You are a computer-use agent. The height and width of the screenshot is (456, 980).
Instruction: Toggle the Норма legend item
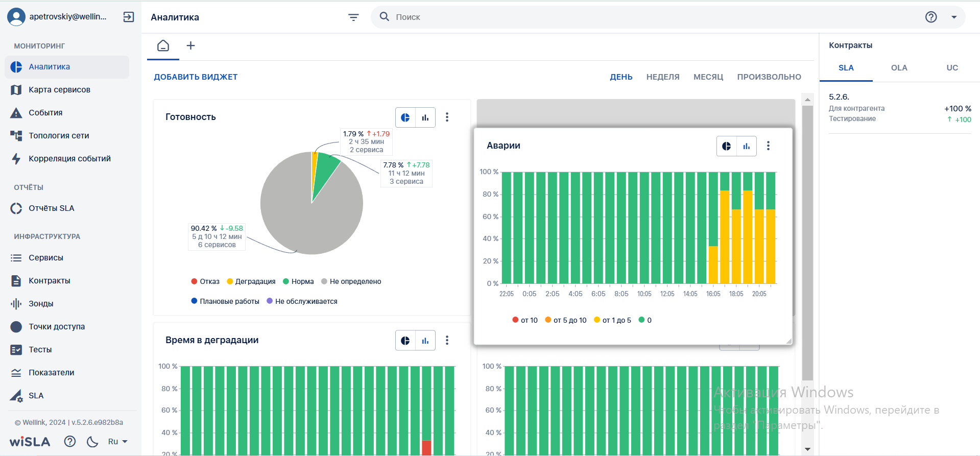298,281
